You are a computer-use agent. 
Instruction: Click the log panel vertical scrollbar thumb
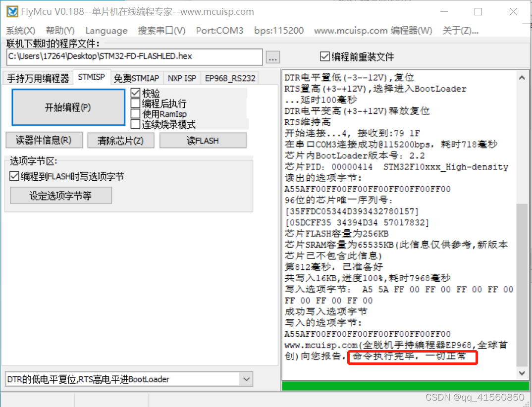click(x=522, y=285)
